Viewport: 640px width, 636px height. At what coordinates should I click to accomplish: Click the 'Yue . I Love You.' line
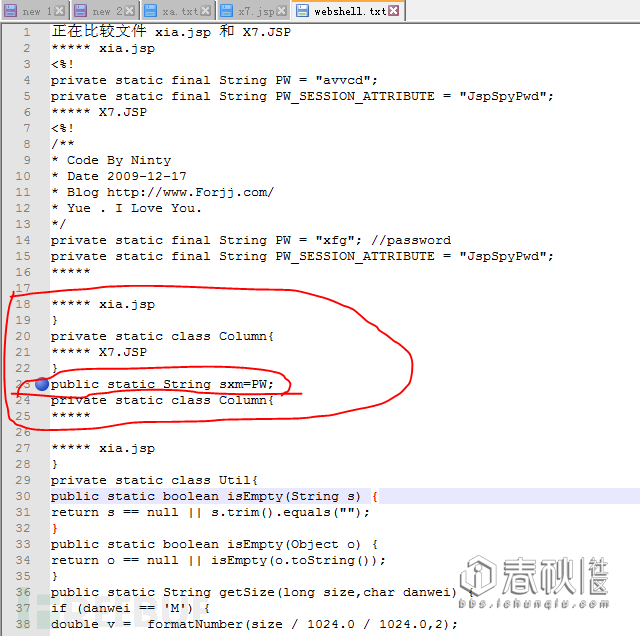click(x=127, y=208)
